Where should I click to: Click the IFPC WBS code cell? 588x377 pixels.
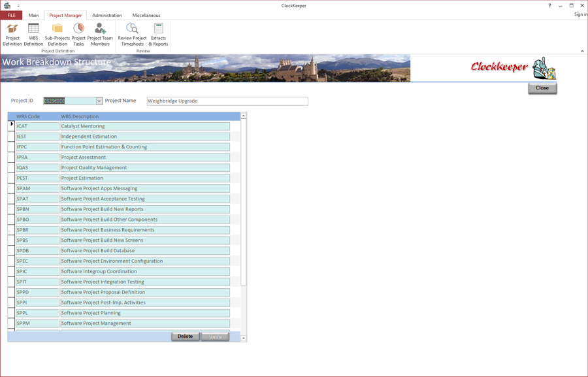(37, 147)
